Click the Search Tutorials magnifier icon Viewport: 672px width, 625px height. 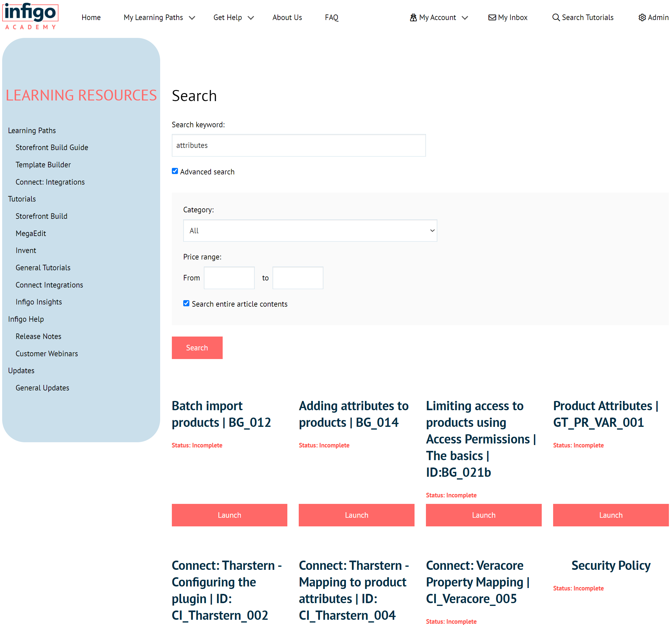click(x=556, y=18)
